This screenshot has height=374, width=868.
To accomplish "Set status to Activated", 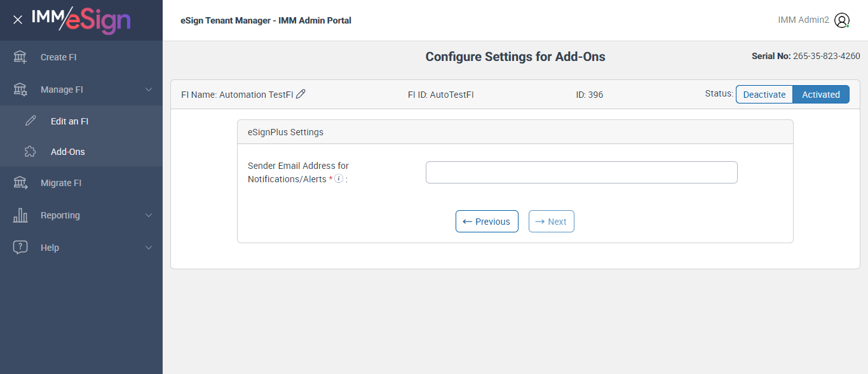I will click(x=820, y=95).
